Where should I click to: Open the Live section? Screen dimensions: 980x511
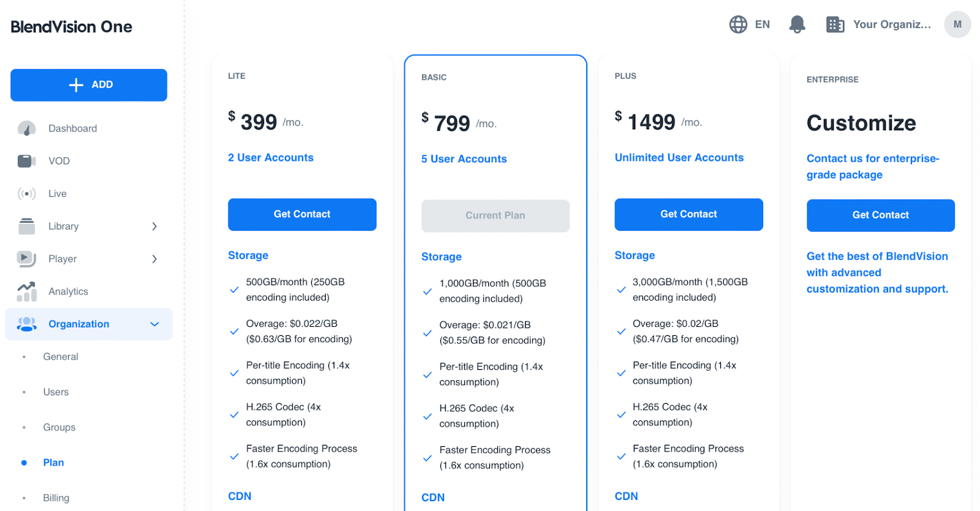click(26, 193)
